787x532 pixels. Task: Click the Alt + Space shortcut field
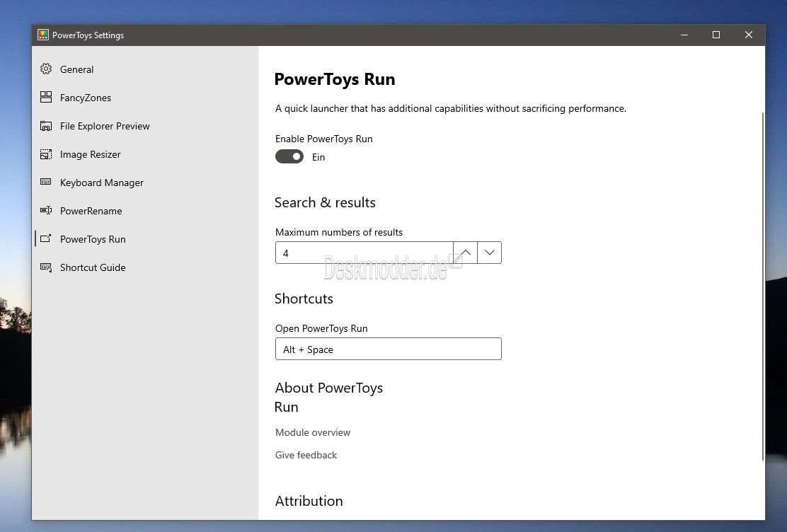(388, 349)
